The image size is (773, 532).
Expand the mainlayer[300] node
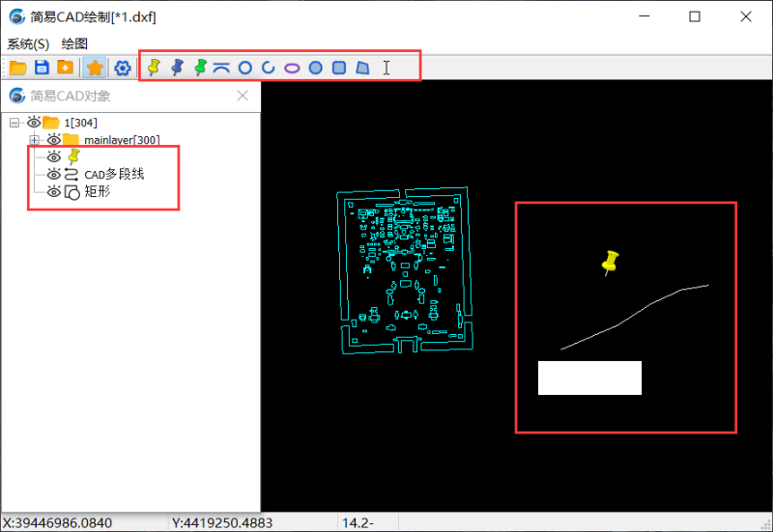pyautogui.click(x=34, y=140)
